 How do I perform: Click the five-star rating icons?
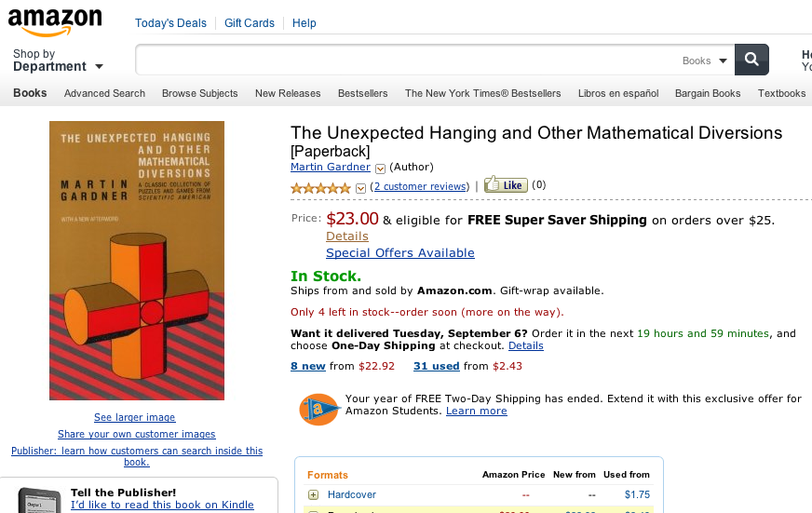(321, 187)
